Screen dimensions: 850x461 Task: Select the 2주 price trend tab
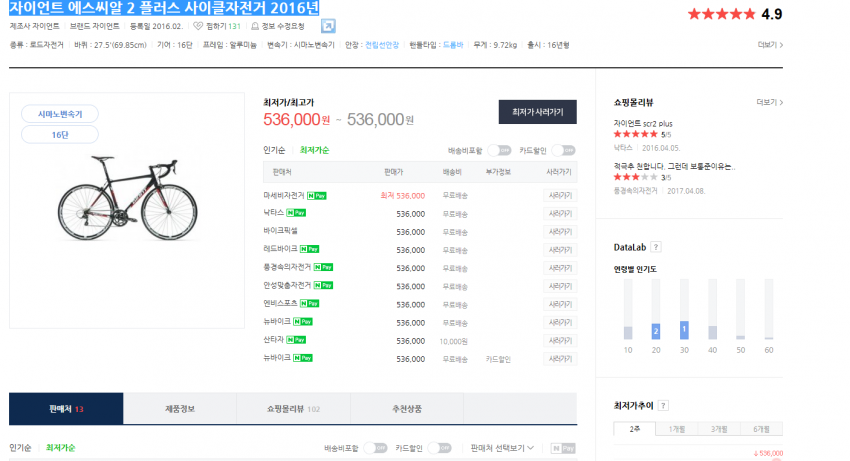click(635, 429)
